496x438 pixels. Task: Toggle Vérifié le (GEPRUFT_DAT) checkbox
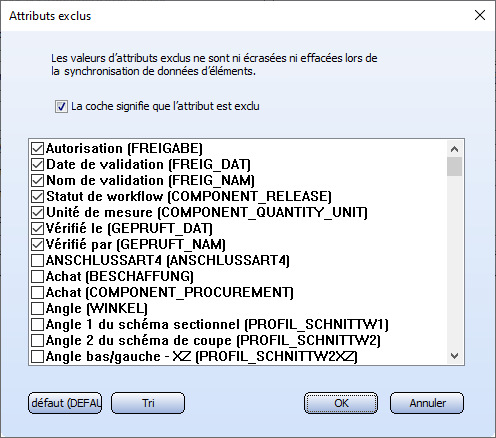click(x=37, y=228)
